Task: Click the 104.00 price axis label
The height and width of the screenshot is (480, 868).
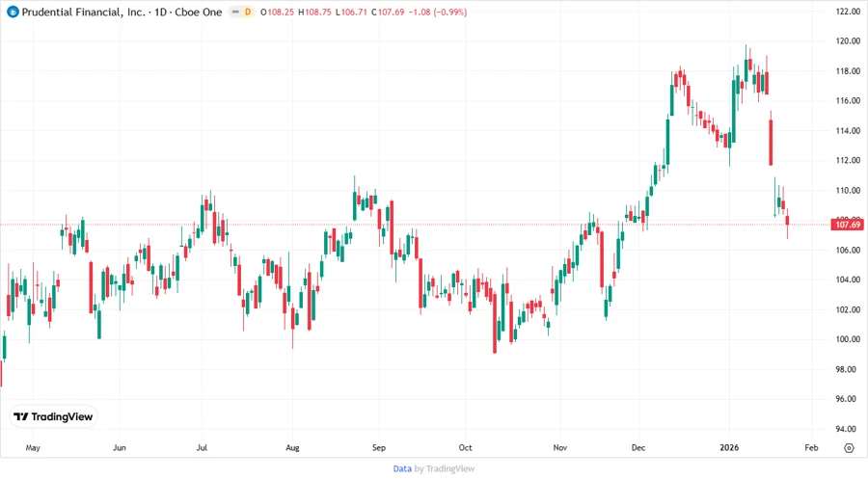Action: point(848,280)
